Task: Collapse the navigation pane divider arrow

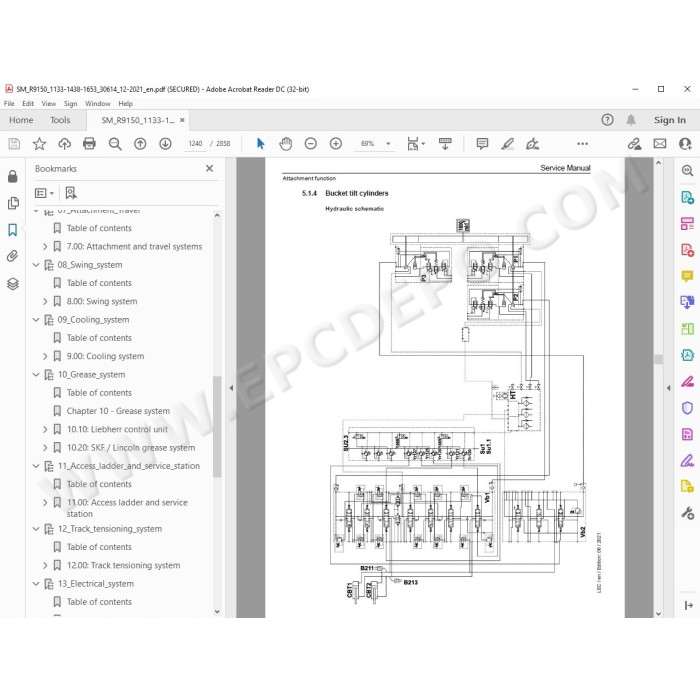Action: tap(231, 388)
